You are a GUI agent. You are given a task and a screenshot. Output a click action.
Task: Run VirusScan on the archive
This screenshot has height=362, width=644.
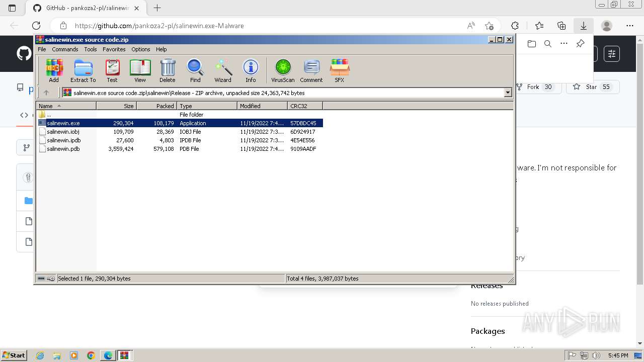coord(283,70)
